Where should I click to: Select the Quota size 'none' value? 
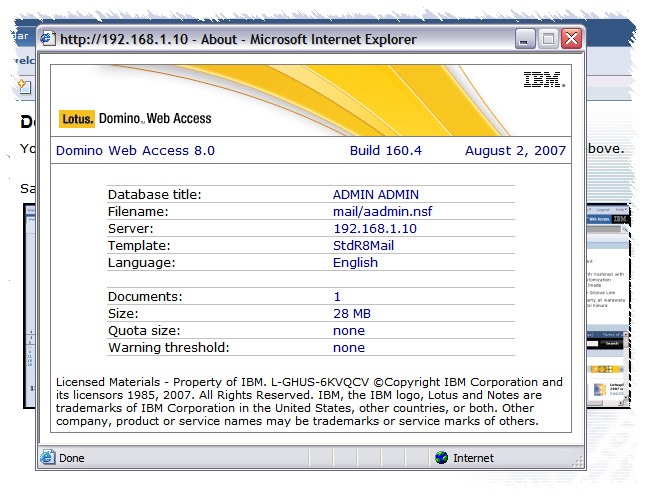[x=349, y=331]
